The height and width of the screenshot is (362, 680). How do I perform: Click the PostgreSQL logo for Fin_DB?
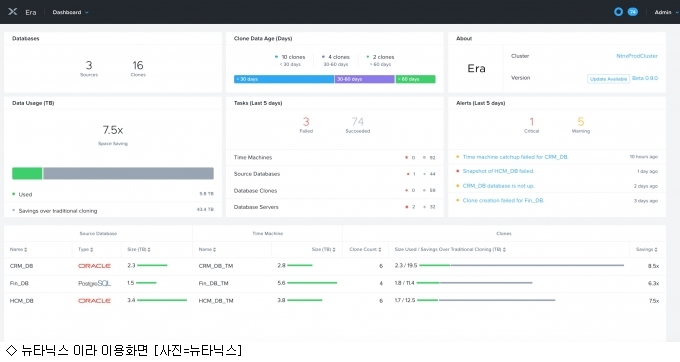coord(94,283)
